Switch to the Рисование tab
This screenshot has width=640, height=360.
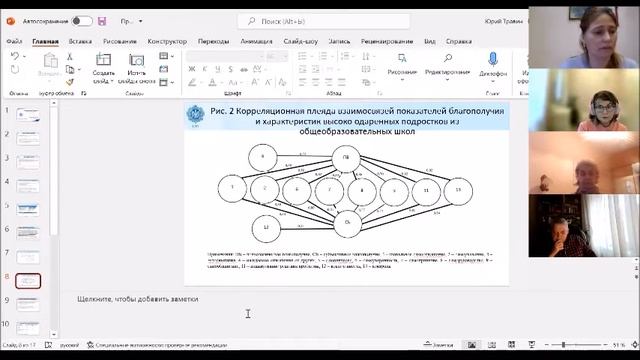click(120, 41)
